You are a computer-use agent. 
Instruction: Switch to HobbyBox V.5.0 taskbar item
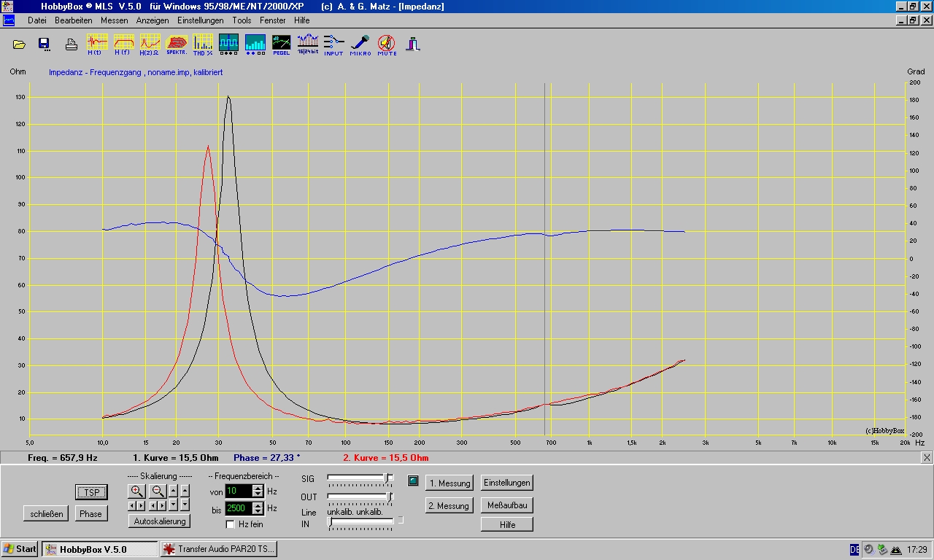pos(100,549)
